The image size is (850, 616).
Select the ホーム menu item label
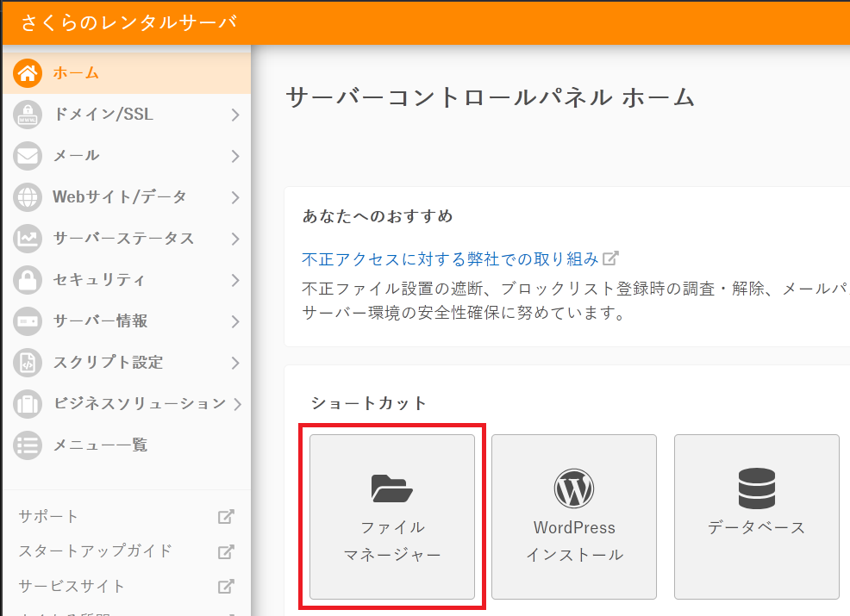76,73
